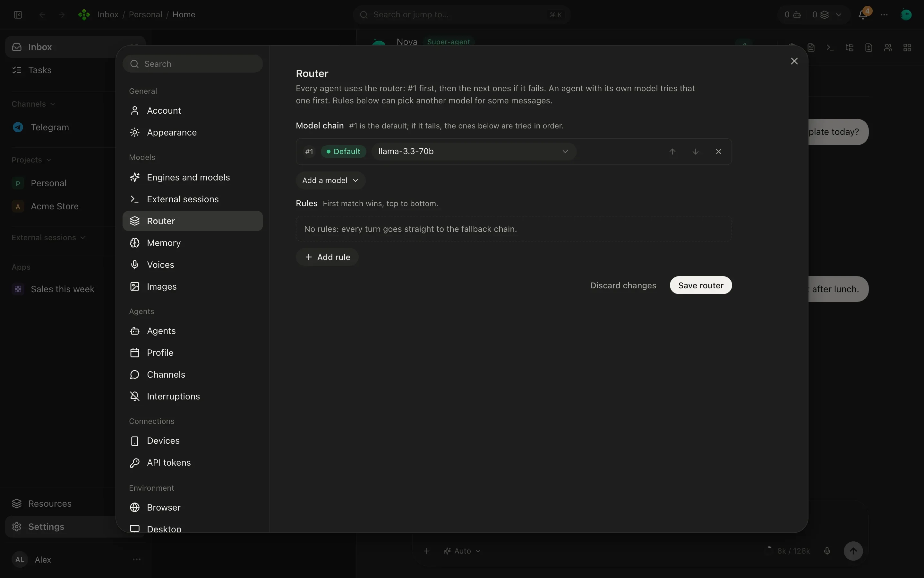Open the document icon in Nova toolbar
The height and width of the screenshot is (578, 924).
[x=811, y=48]
